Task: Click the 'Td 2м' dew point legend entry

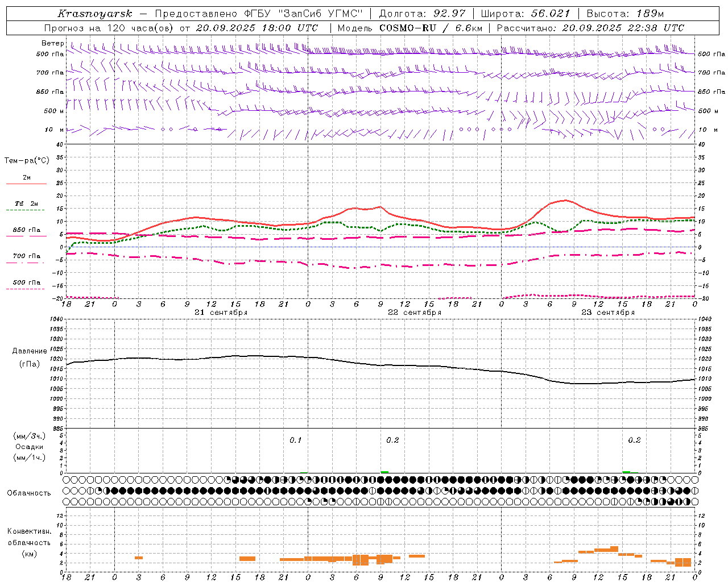Action: 27,203
